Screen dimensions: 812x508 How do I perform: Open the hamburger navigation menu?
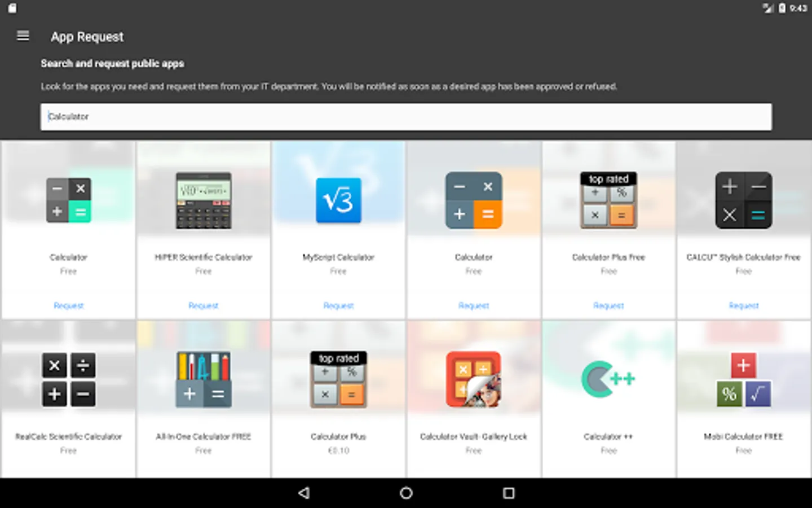[x=23, y=36]
